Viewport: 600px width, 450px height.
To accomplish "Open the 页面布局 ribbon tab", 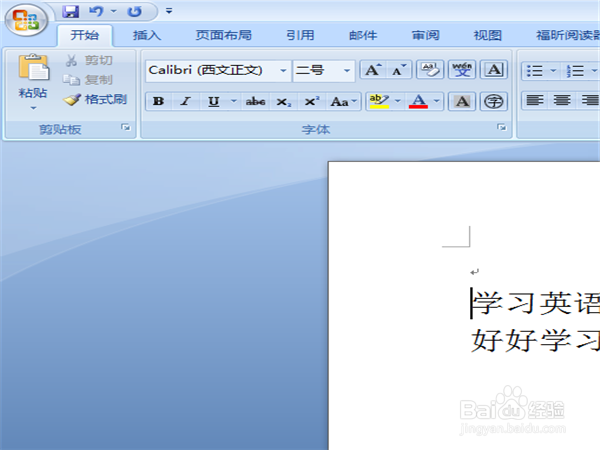I will click(224, 35).
